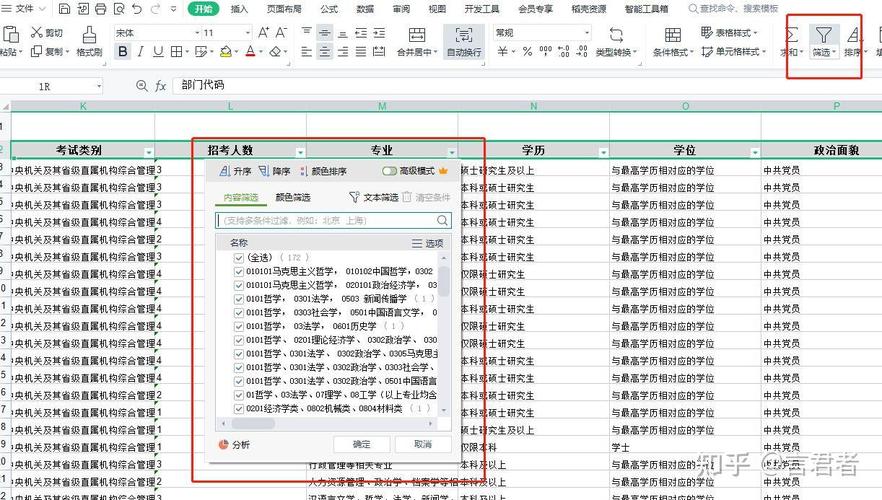Click the Sort (排序) icon in the ribbon

click(854, 35)
